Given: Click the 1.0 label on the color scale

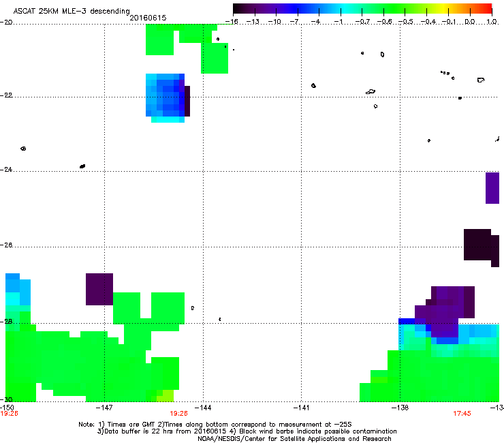Looking at the screenshot, I should (492, 22).
